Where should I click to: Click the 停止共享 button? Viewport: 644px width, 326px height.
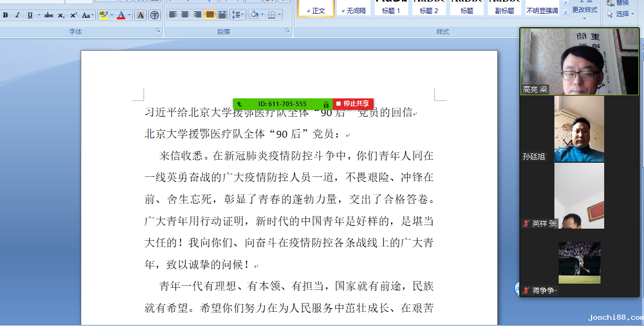pyautogui.click(x=353, y=104)
